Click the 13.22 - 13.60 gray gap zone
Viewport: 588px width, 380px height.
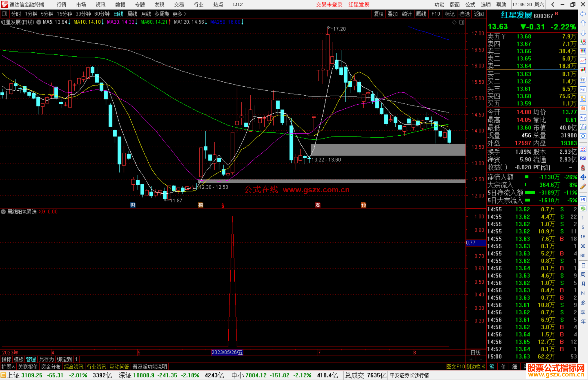coord(388,150)
